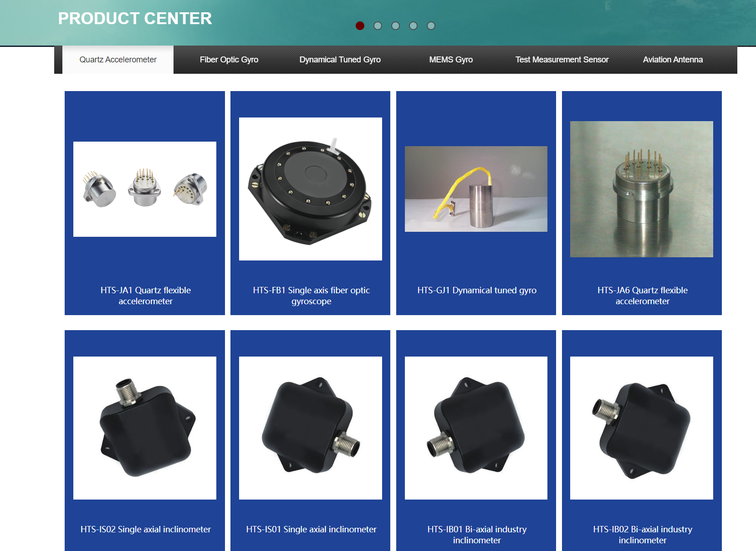The width and height of the screenshot is (756, 551).
Task: Click the PRODUCT CENTER banner heading
Action: coord(135,19)
